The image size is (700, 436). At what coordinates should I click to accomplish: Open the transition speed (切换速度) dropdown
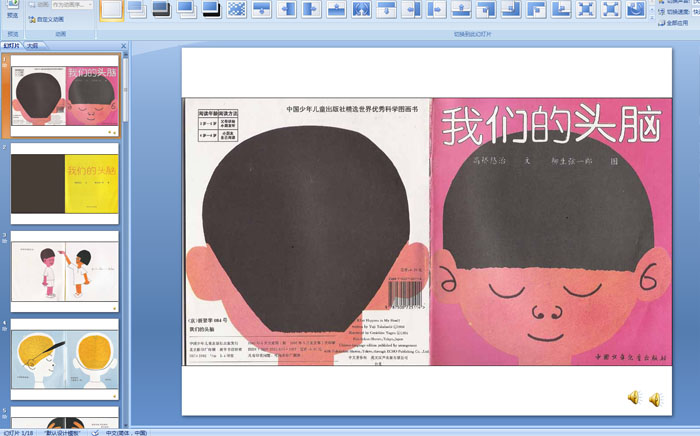(x=696, y=12)
